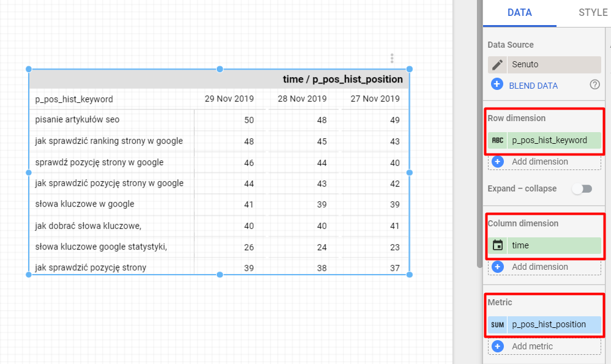611x364 pixels.
Task: Click the 27 Nov 2019 column header
Action: (375, 99)
